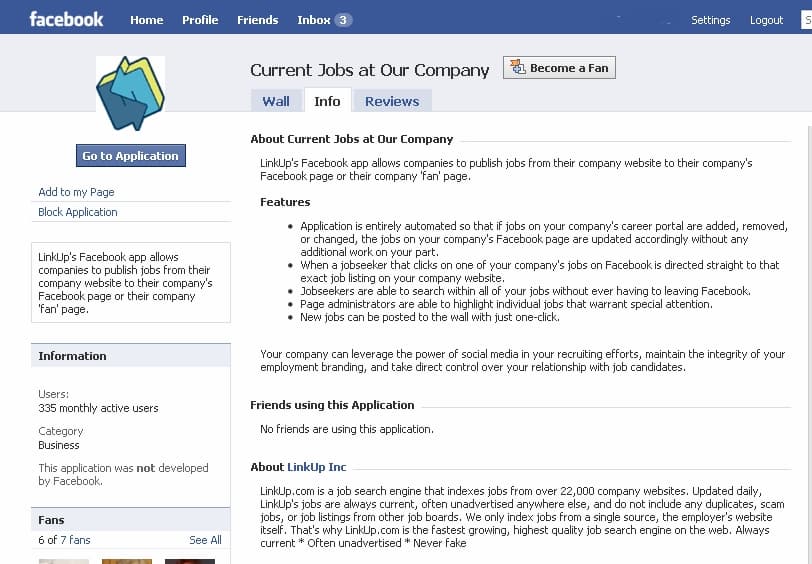812x564 pixels.
Task: Click See All in the Fans section
Action: pos(205,540)
